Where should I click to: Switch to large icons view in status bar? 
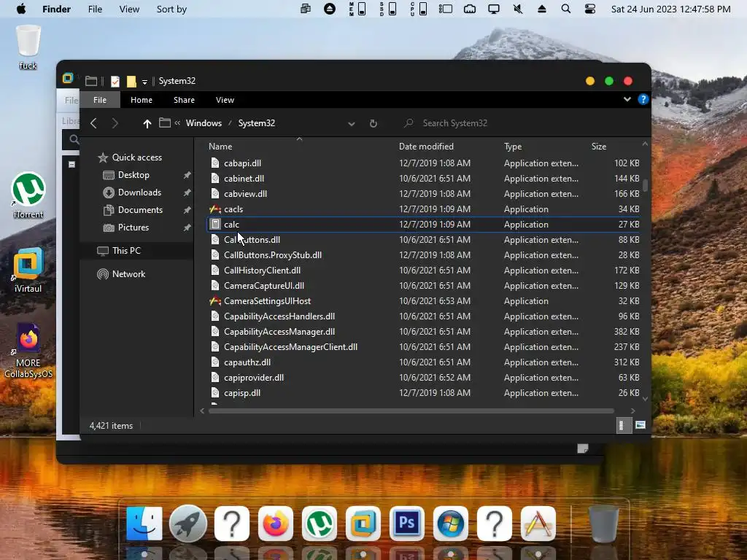coord(640,425)
